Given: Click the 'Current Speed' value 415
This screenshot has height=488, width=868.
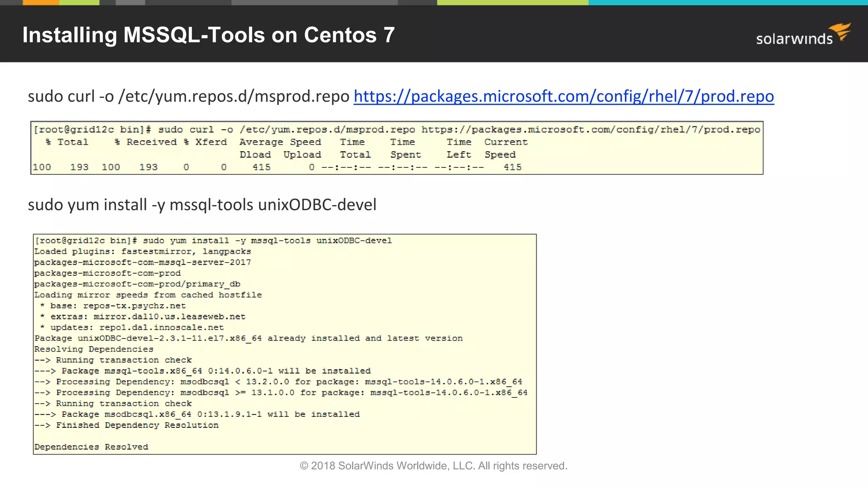Looking at the screenshot, I should coord(512,167).
